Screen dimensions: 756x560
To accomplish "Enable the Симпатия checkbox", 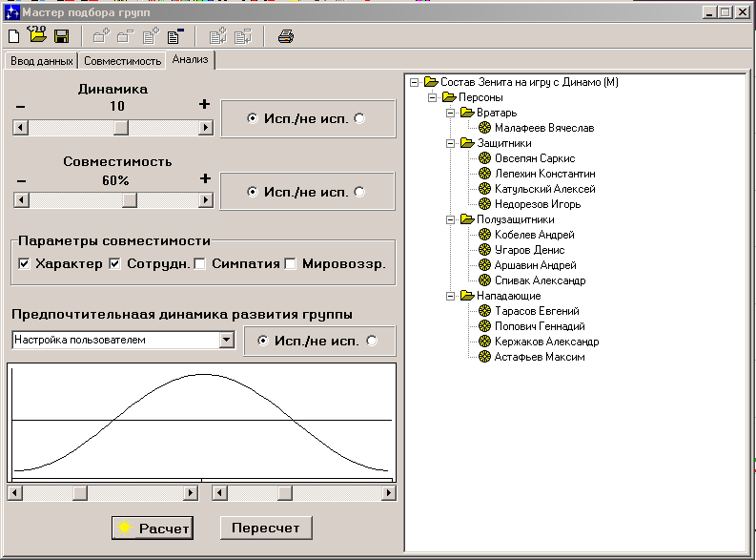I will coord(199,263).
